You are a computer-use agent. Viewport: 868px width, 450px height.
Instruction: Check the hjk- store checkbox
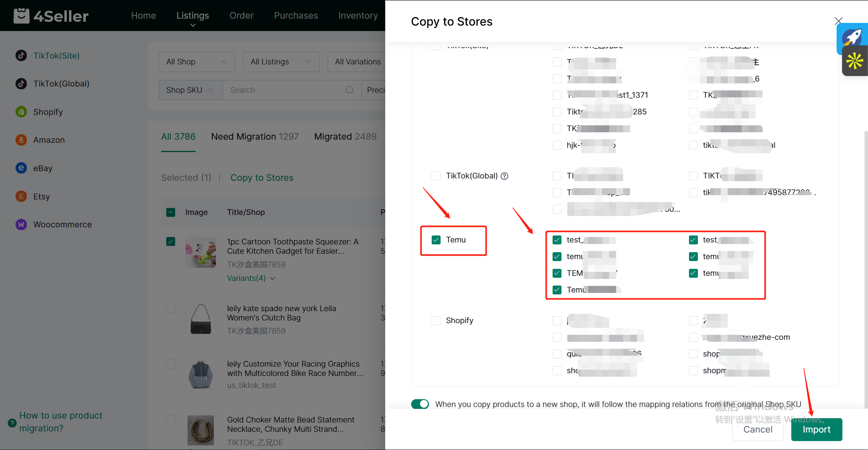(557, 145)
